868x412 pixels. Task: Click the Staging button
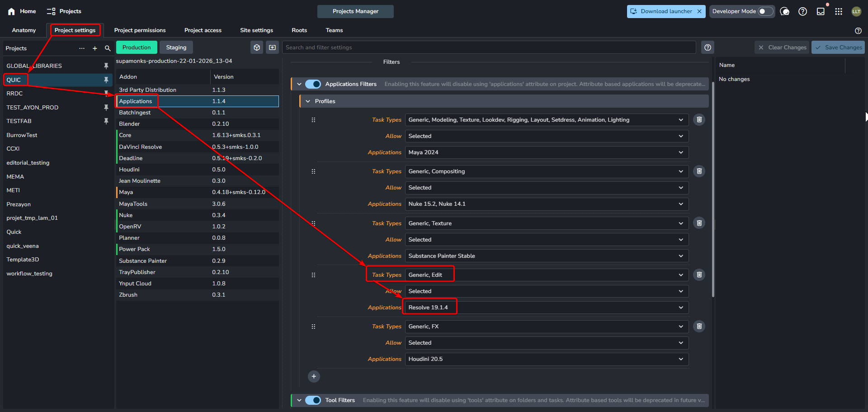pyautogui.click(x=176, y=47)
